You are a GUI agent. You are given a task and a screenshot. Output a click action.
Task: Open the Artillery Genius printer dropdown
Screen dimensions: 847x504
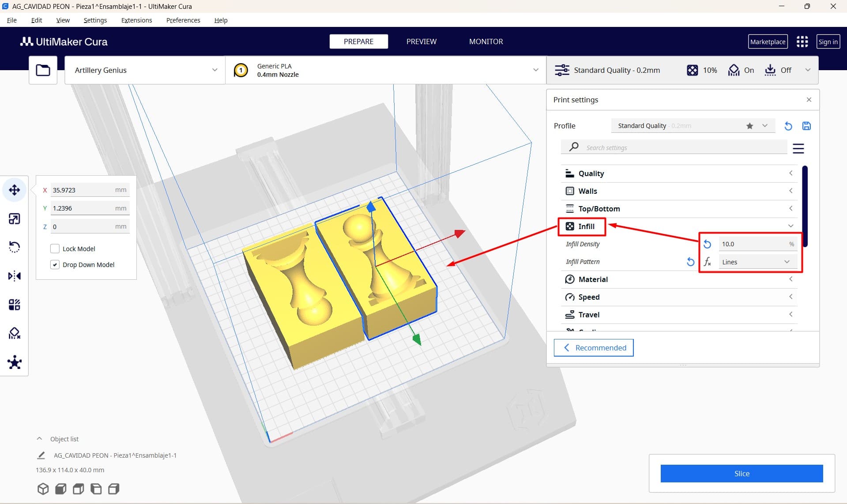tap(145, 70)
